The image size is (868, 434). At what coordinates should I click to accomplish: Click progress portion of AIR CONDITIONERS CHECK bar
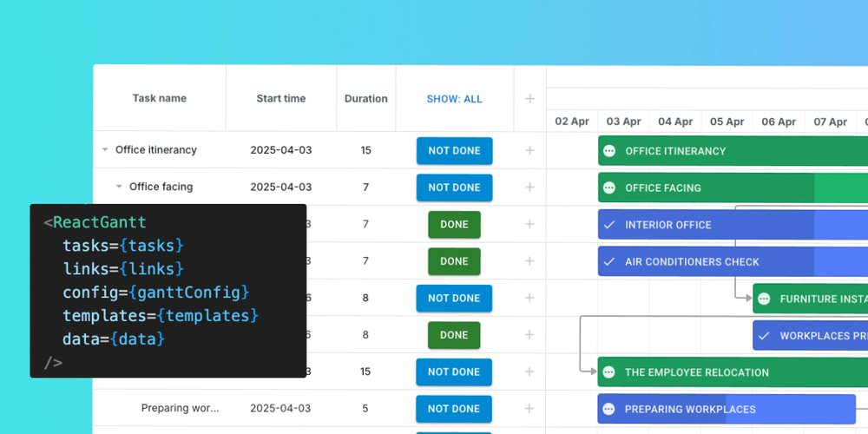pyautogui.click(x=707, y=261)
